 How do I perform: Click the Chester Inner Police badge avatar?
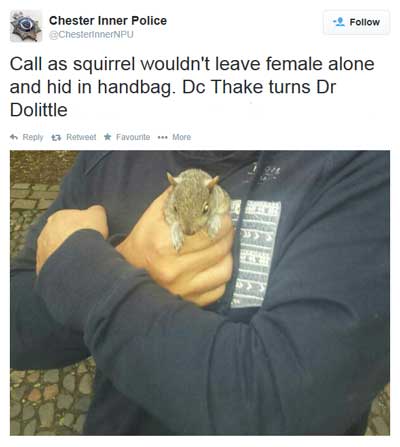point(26,26)
